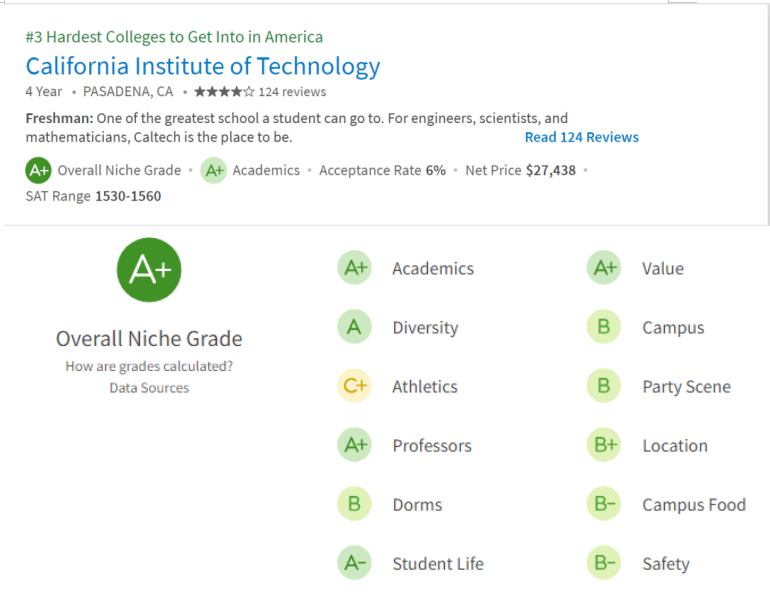
Task: Click the #3 Hardest Colleges ranking link
Action: [174, 37]
